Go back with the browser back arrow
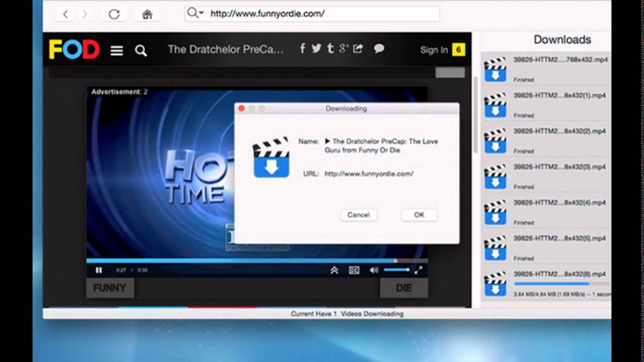644x362 pixels. pos(65,14)
